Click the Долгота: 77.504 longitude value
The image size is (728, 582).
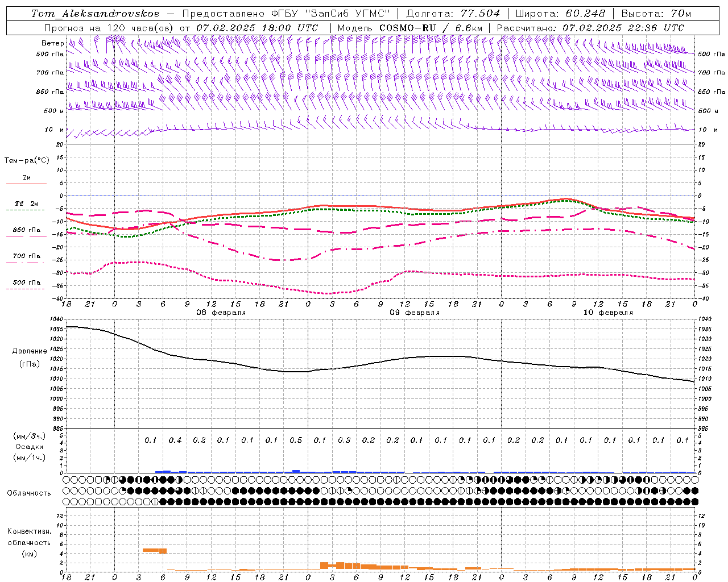[x=453, y=14]
